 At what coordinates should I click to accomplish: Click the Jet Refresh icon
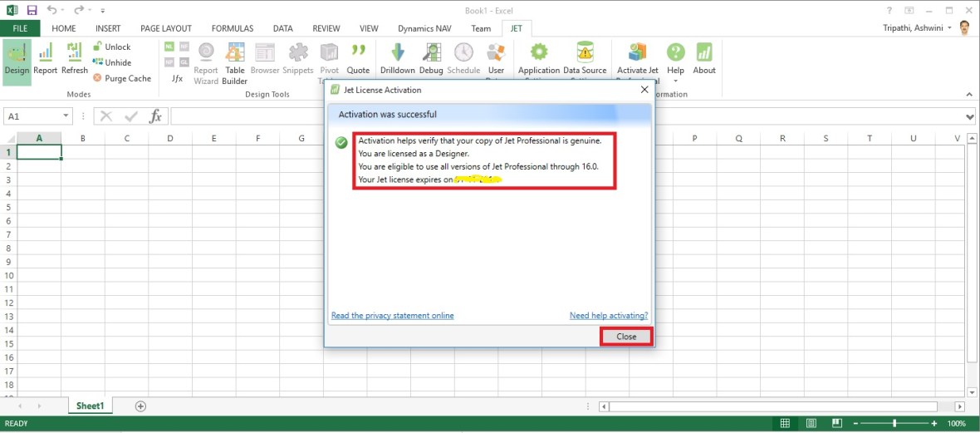(x=75, y=59)
